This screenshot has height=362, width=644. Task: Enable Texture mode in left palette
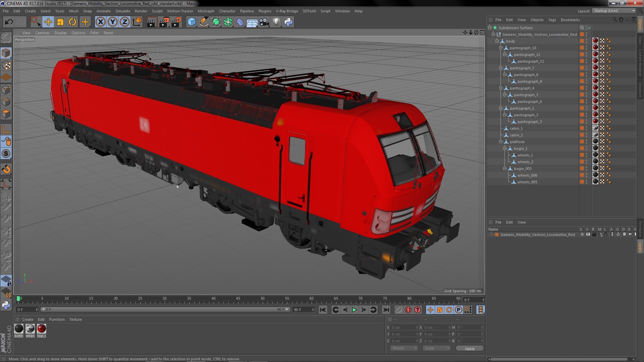click(x=6, y=65)
